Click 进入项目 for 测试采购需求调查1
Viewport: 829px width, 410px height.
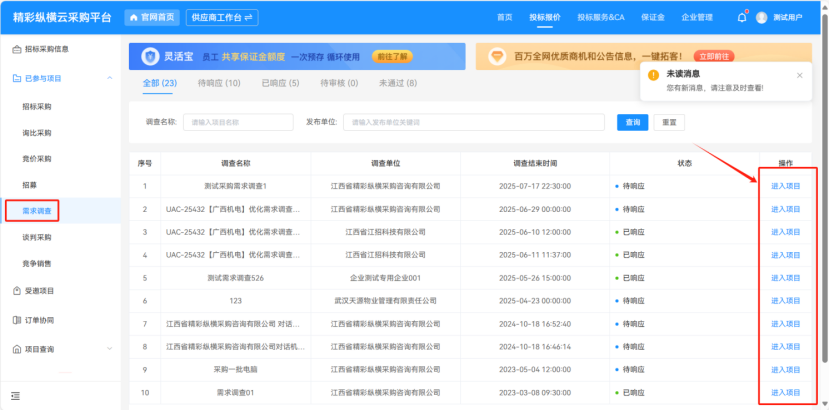coord(786,186)
